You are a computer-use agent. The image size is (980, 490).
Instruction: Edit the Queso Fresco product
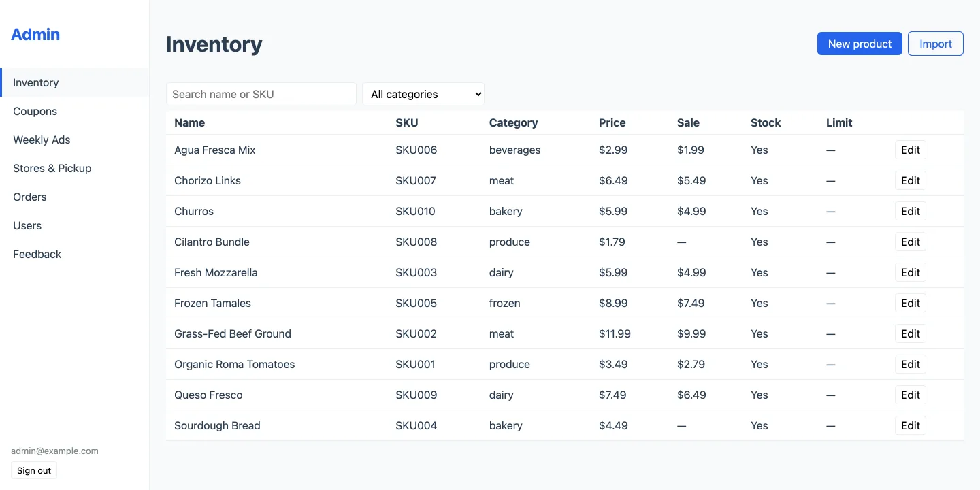(x=911, y=395)
